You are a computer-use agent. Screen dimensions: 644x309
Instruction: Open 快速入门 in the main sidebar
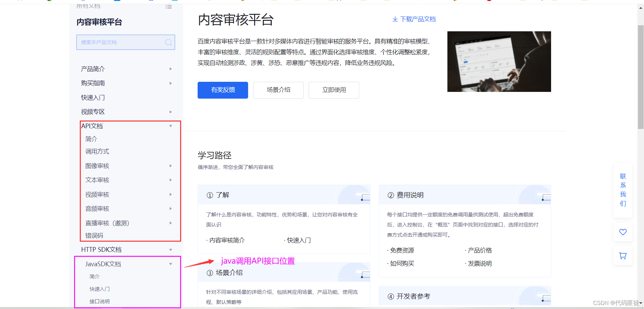click(93, 98)
